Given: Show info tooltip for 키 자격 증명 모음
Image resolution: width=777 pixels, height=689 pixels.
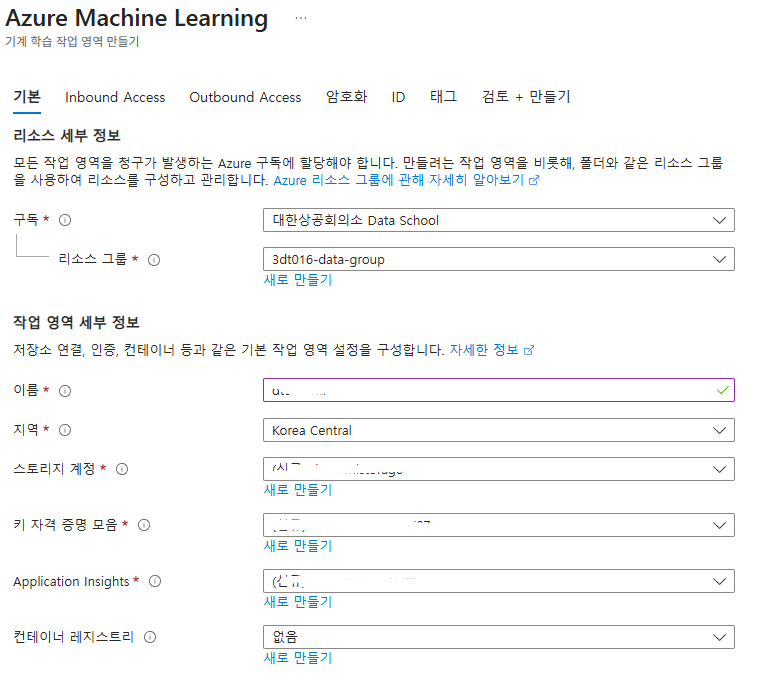Looking at the screenshot, I should (144, 525).
